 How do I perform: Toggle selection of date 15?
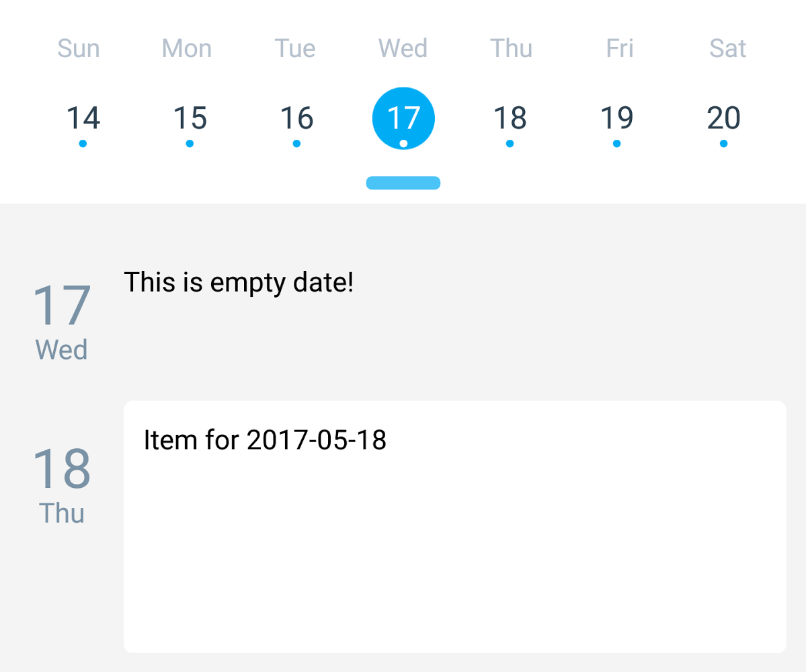tap(190, 118)
